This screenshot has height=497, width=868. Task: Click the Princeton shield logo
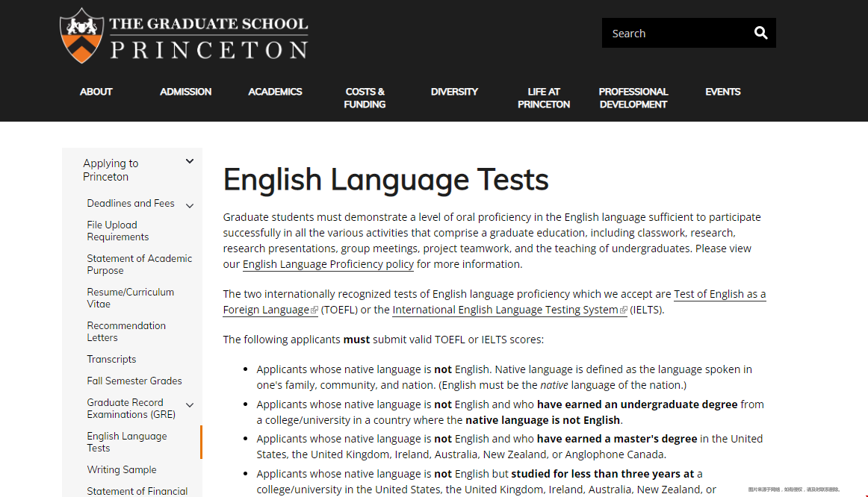(81, 36)
